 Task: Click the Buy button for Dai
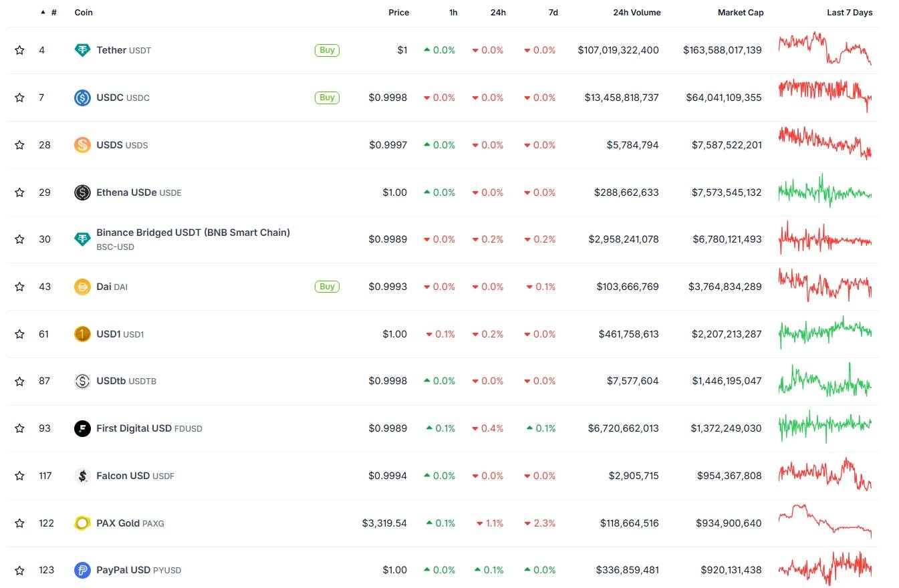click(x=327, y=287)
